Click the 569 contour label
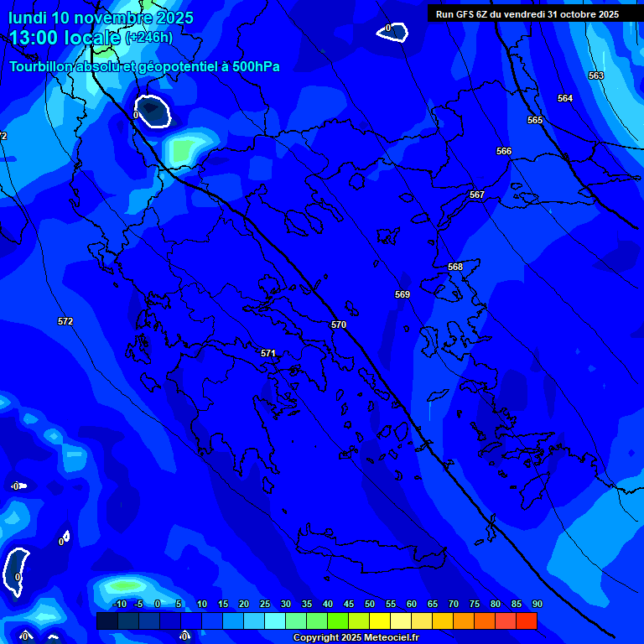Image resolution: width=644 pixels, height=644 pixels. pos(402,294)
